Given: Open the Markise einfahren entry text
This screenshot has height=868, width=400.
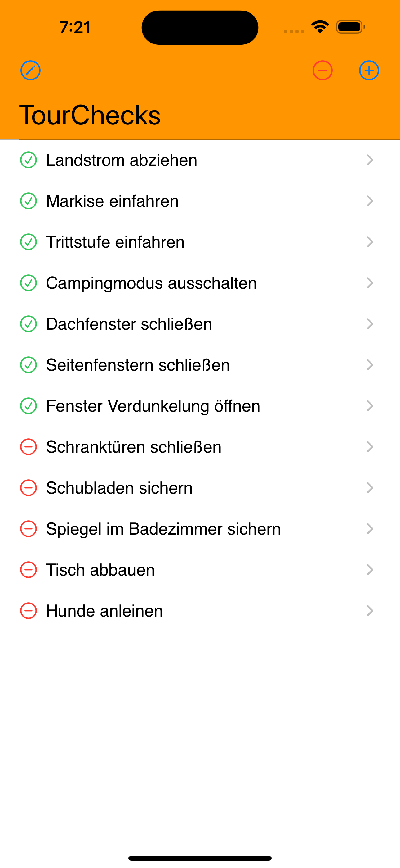Looking at the screenshot, I should point(113,201).
